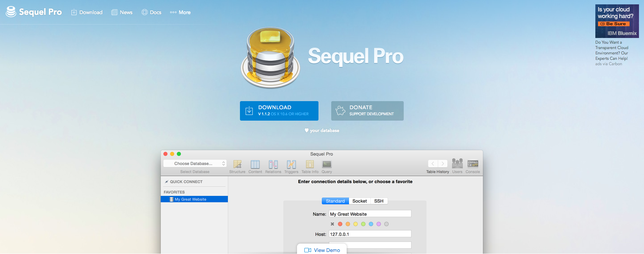Open the 'Do You Want a Transparent Cloud' ad text
The image size is (644, 254).
612,50
